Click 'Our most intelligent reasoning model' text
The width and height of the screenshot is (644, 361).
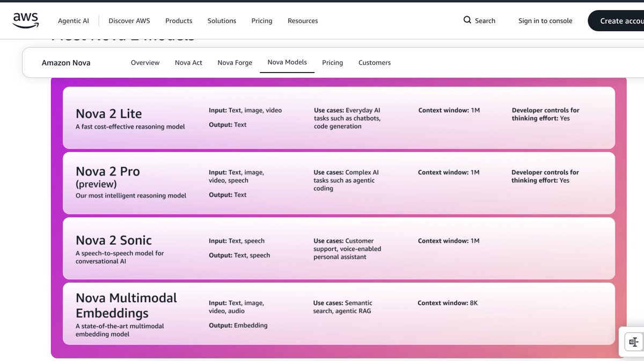pyautogui.click(x=131, y=196)
